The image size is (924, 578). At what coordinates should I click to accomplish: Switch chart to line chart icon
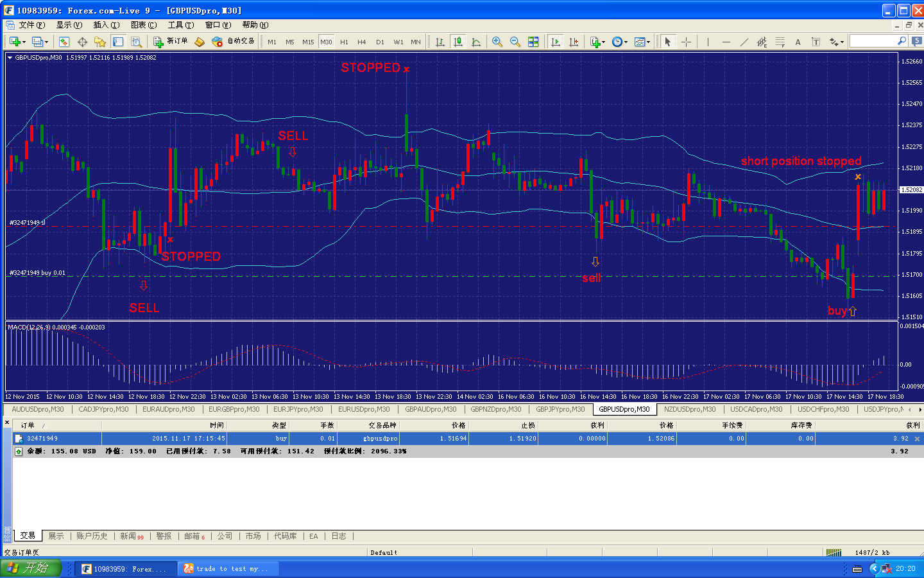pyautogui.click(x=476, y=42)
